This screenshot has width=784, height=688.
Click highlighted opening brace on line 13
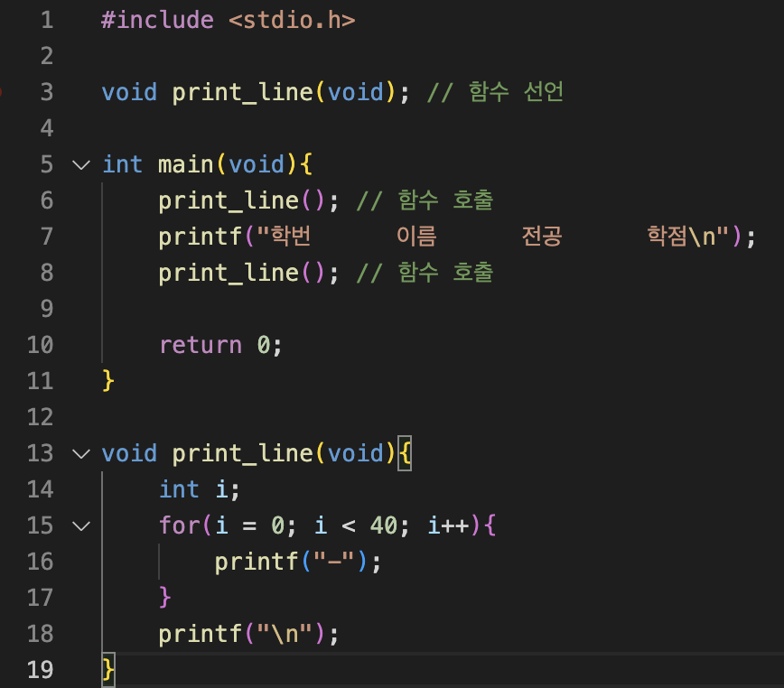pos(405,453)
